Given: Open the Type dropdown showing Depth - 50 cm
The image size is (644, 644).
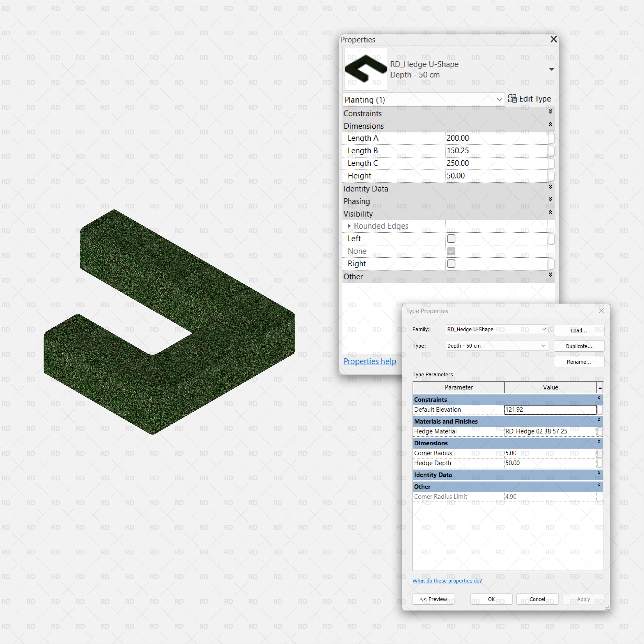Looking at the screenshot, I should pos(497,346).
